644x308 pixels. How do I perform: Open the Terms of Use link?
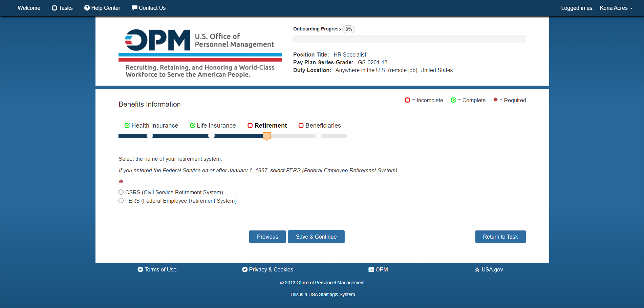tap(157, 269)
